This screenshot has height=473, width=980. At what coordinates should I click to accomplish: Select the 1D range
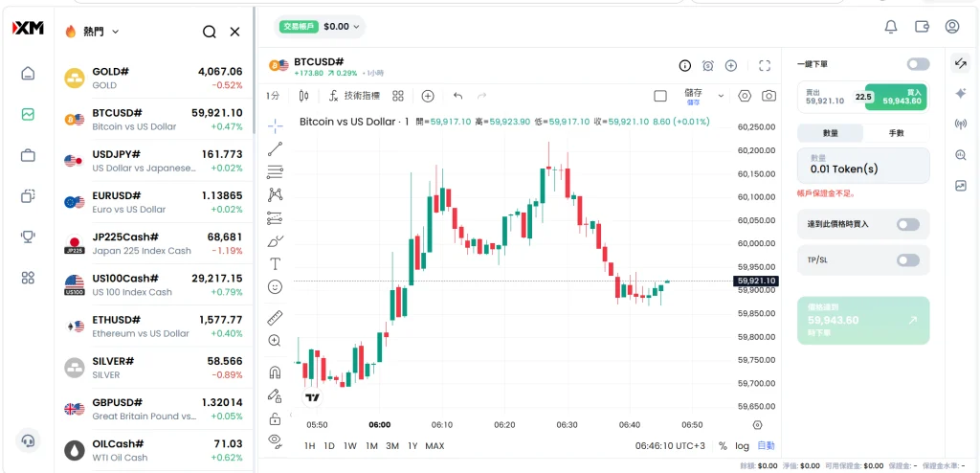329,445
